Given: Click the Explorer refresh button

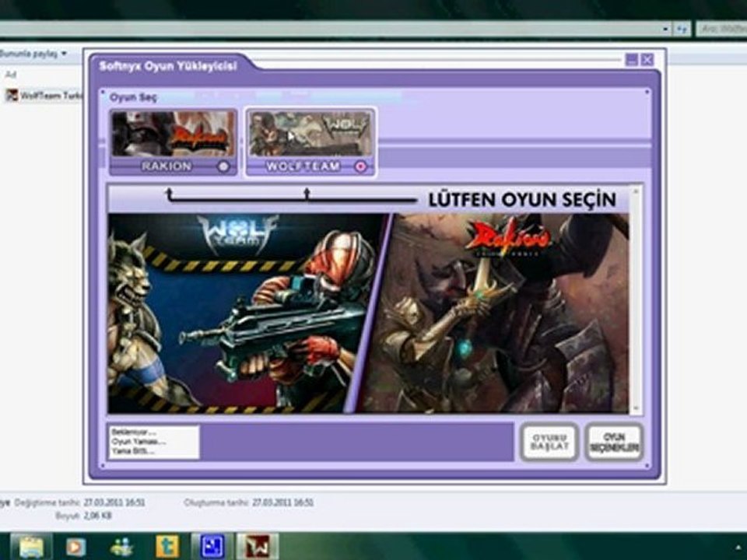Looking at the screenshot, I should [682, 29].
